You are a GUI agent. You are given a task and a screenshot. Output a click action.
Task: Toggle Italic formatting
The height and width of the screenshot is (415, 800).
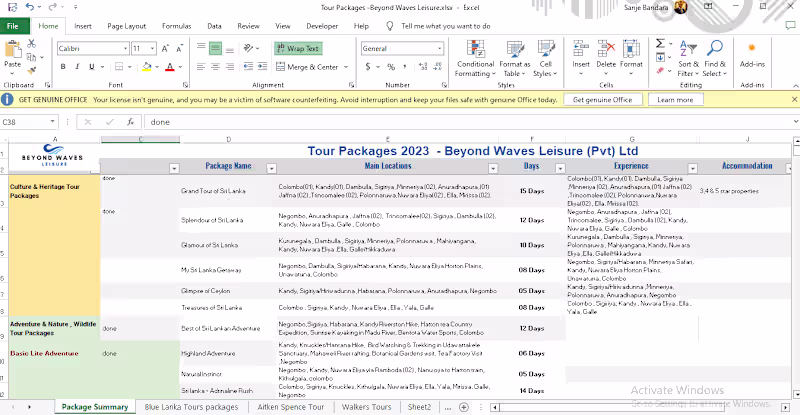(78, 67)
